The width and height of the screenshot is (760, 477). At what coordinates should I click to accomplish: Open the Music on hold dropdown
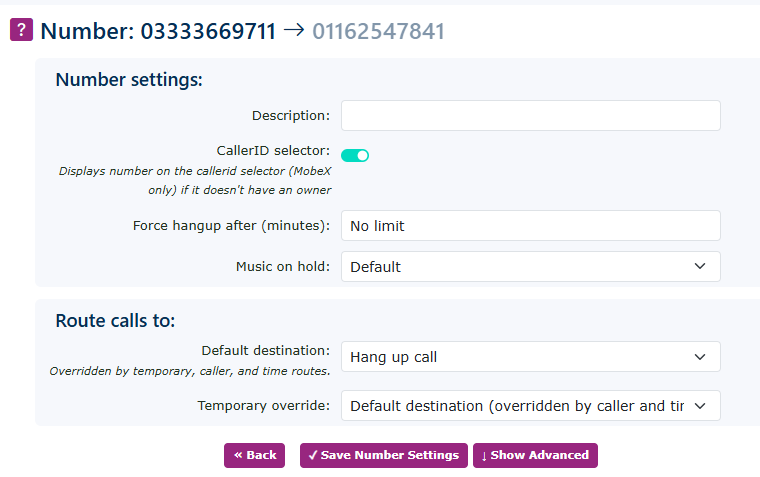530,267
